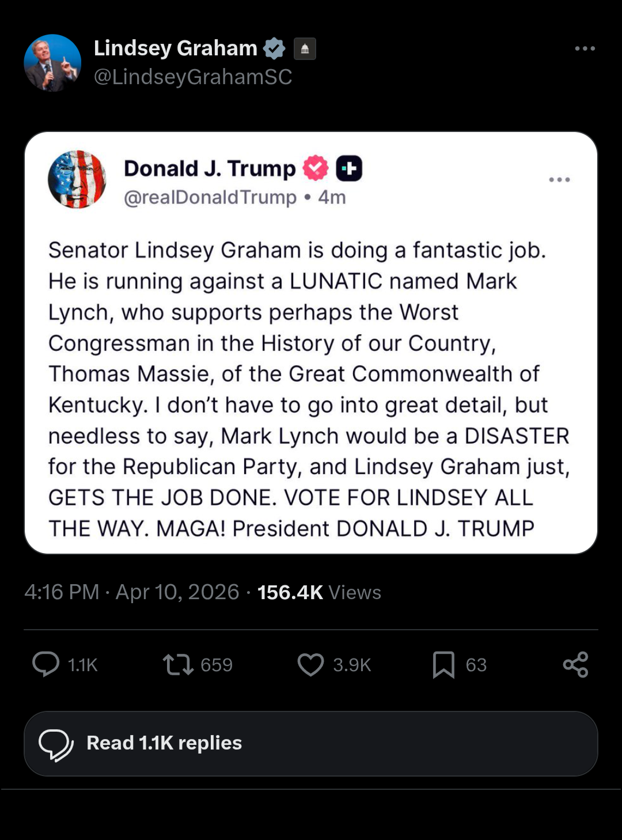Screen dimensions: 622x840
Task: Like the post with the heart icon
Action: tap(310, 664)
